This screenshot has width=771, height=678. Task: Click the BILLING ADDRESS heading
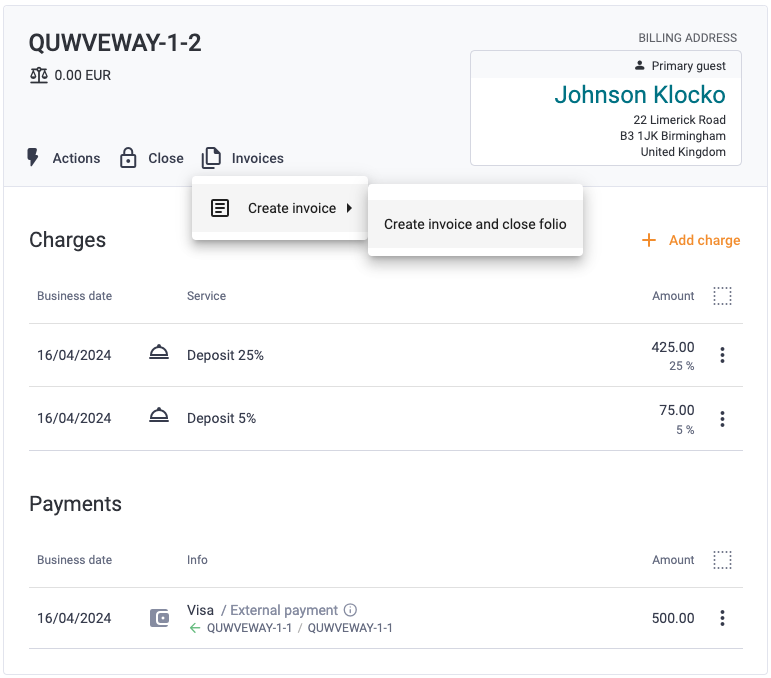[687, 38]
